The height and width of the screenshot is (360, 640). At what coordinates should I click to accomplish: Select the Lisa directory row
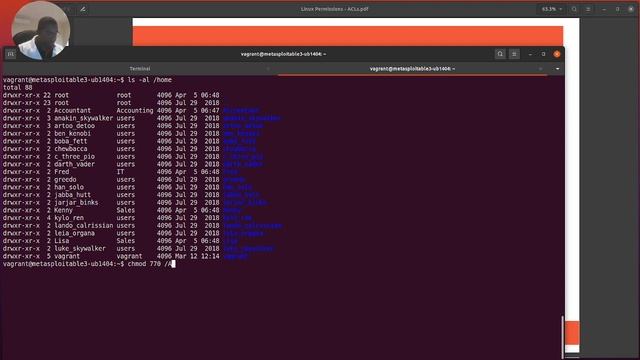[120, 241]
